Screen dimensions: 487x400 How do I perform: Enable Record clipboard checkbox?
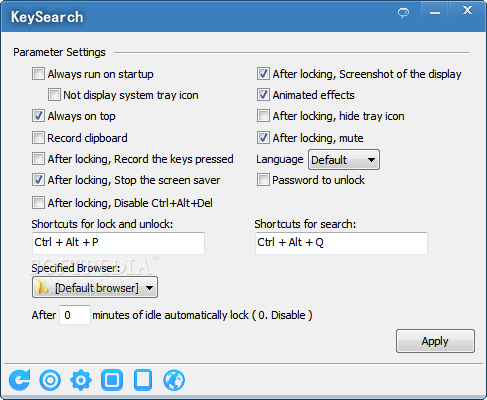coord(38,138)
